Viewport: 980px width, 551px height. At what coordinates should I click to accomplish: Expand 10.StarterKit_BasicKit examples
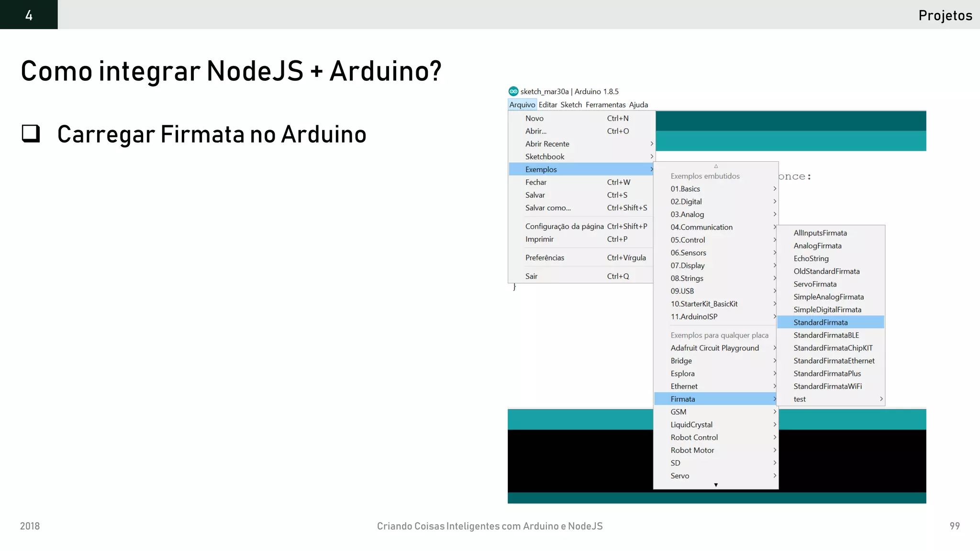coord(716,304)
